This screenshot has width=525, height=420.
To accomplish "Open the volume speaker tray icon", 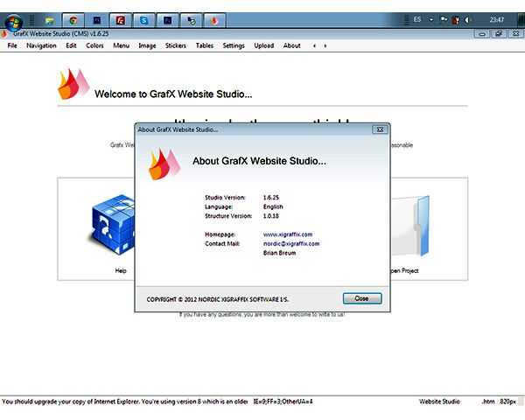I will click(x=468, y=20).
